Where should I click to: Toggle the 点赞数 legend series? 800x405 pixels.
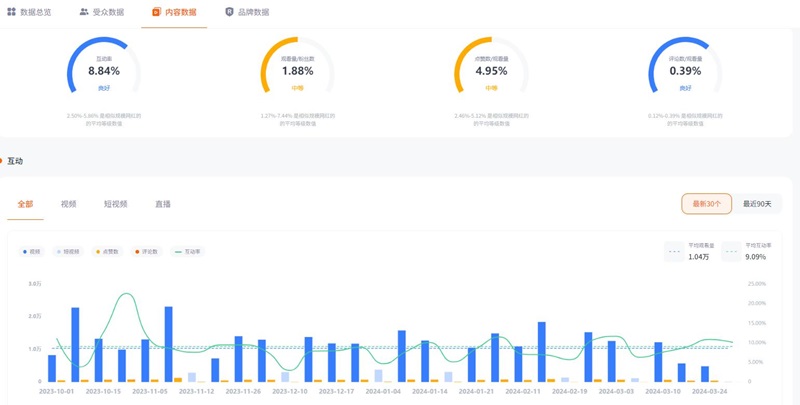tap(106, 252)
